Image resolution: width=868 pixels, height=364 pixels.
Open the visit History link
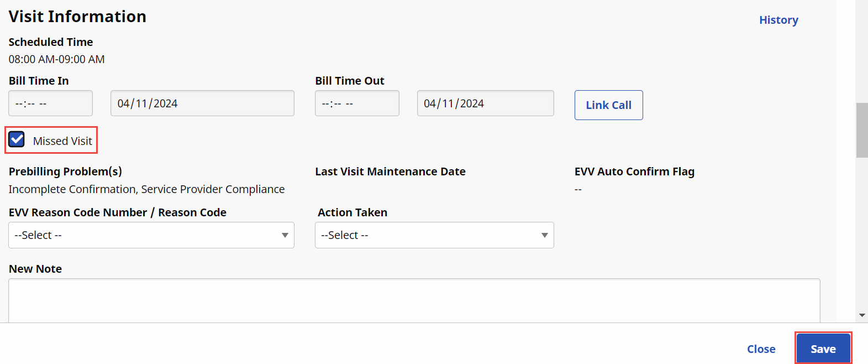[778, 20]
